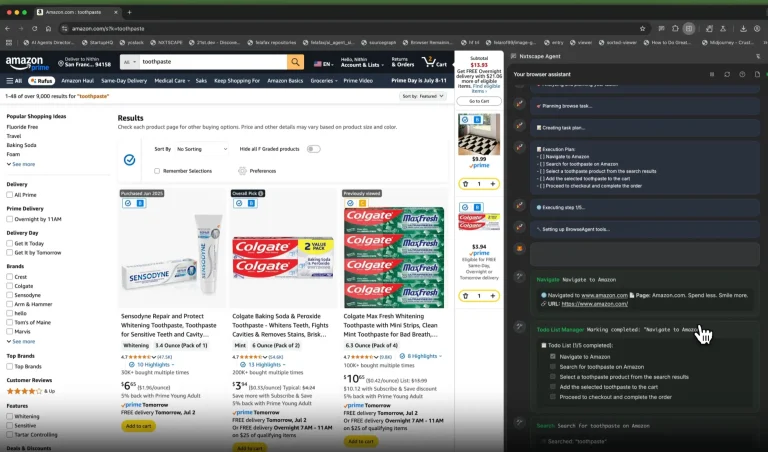
Task: Bookmark page with star icon
Action: pos(642,28)
